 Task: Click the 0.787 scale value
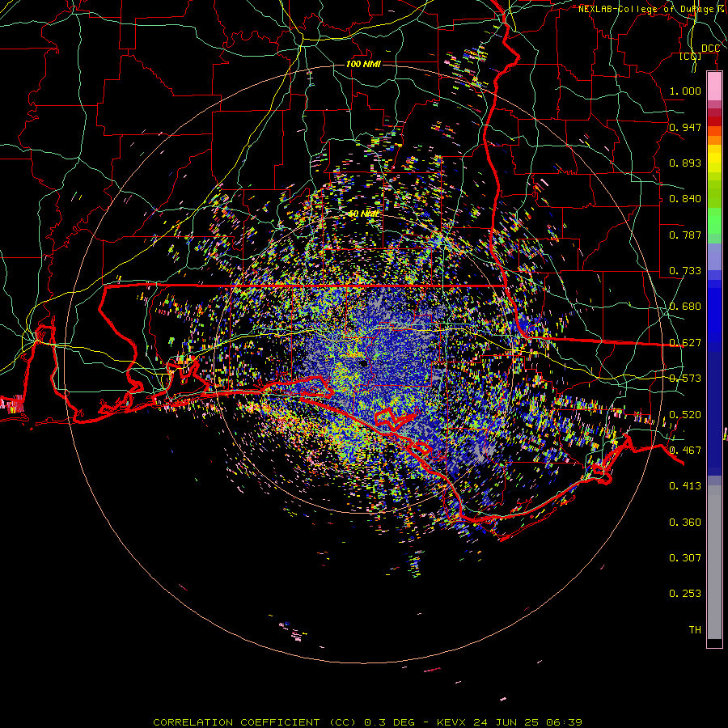click(685, 235)
